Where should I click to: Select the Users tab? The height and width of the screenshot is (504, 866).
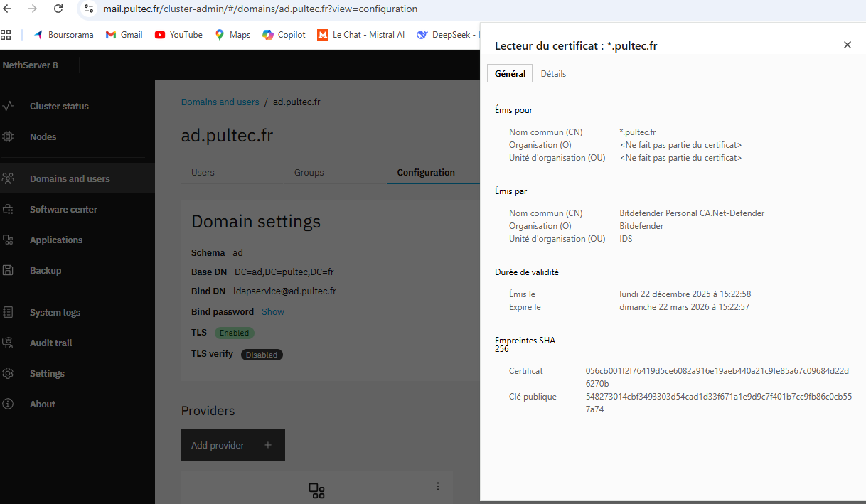203,173
